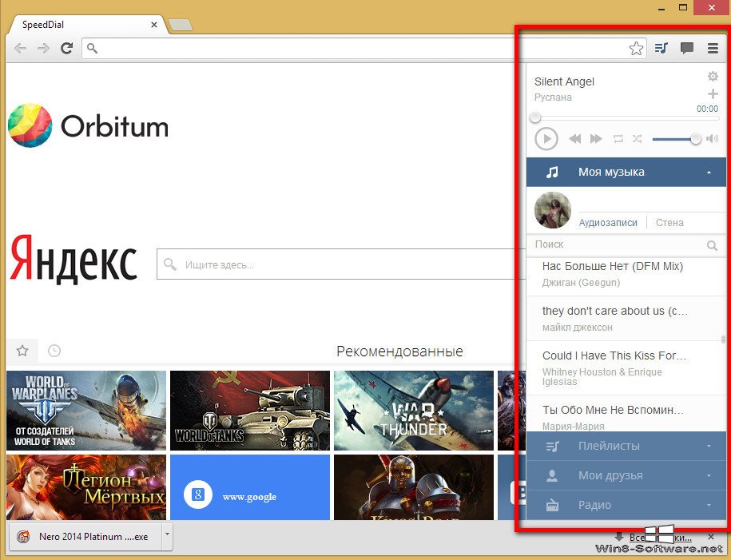Expand the Плейлисты section
The width and height of the screenshot is (731, 560).
[626, 447]
